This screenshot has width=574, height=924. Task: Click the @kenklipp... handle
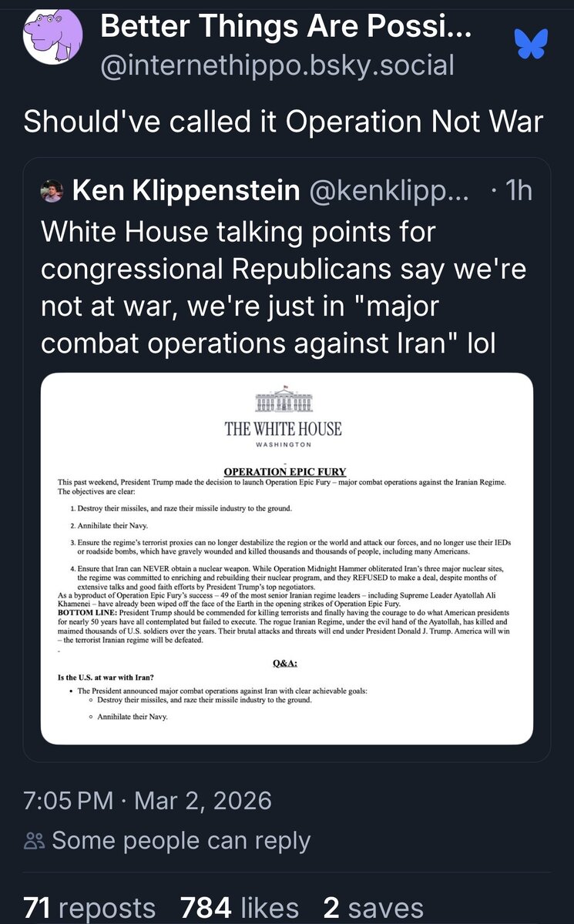coord(388,190)
